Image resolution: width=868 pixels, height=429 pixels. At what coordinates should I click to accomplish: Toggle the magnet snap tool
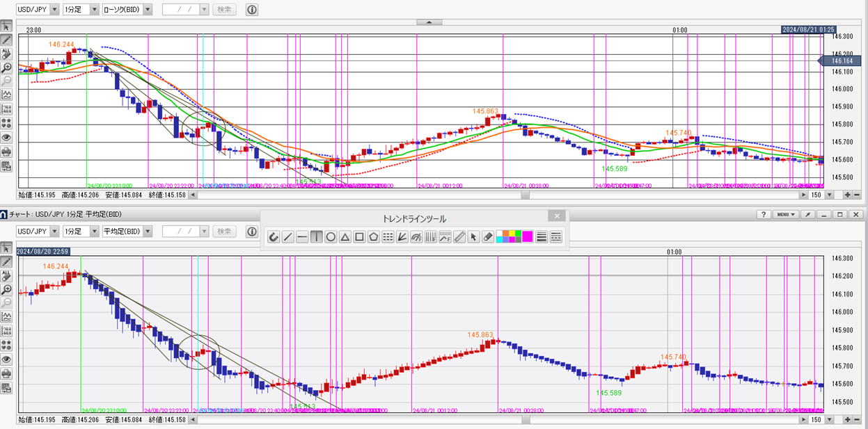(273, 237)
